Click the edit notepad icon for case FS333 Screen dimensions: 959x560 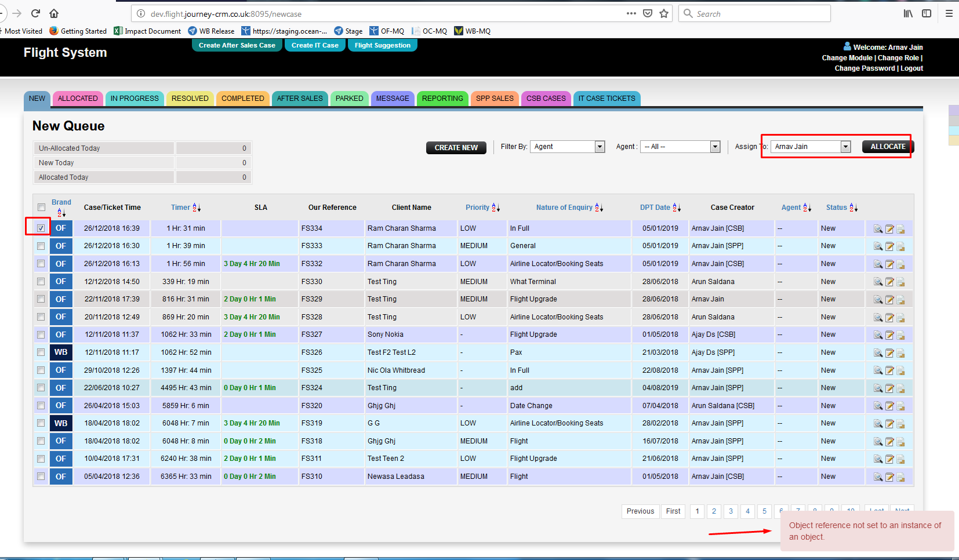(x=889, y=247)
